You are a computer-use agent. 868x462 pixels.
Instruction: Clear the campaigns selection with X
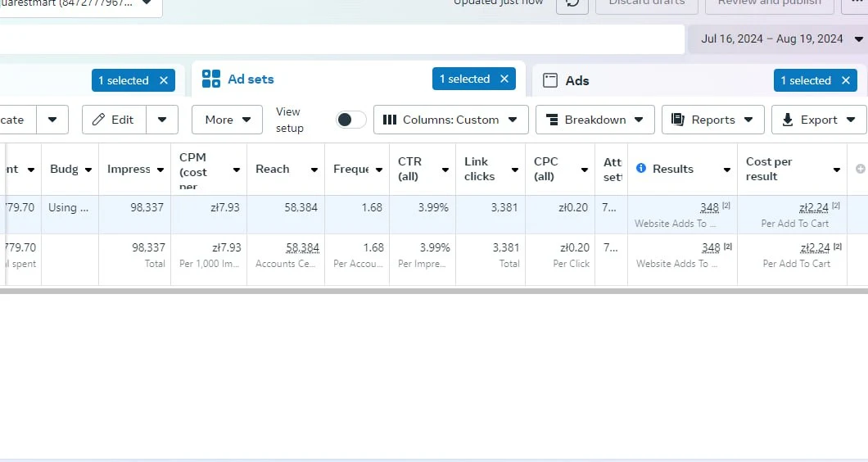[x=164, y=80]
